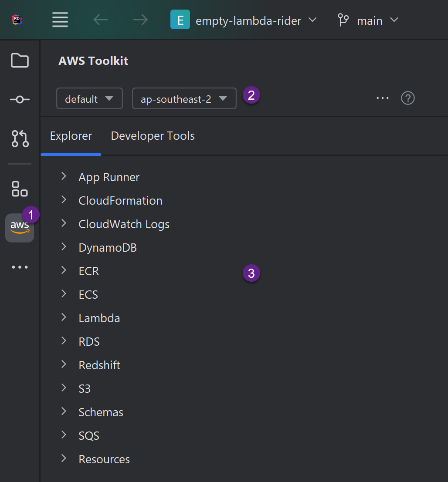Expand the SQS node chevron

(x=64, y=435)
